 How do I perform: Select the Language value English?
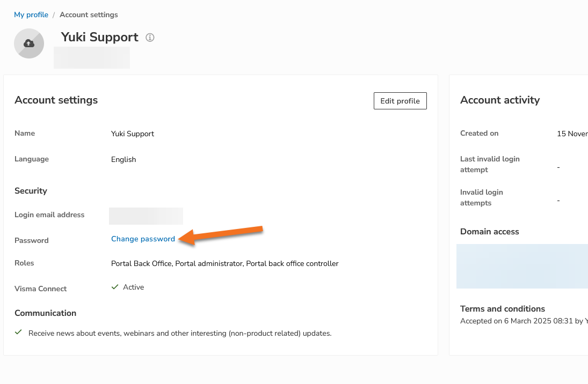click(x=124, y=160)
